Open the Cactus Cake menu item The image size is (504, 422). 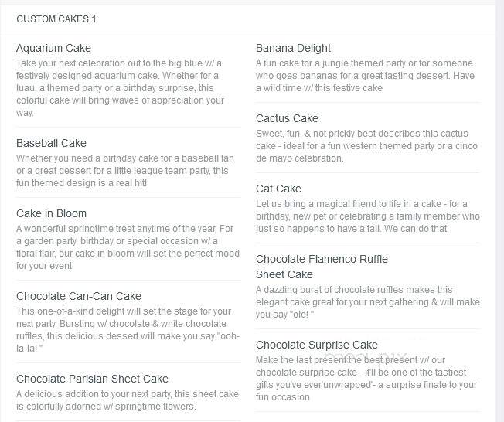[287, 118]
